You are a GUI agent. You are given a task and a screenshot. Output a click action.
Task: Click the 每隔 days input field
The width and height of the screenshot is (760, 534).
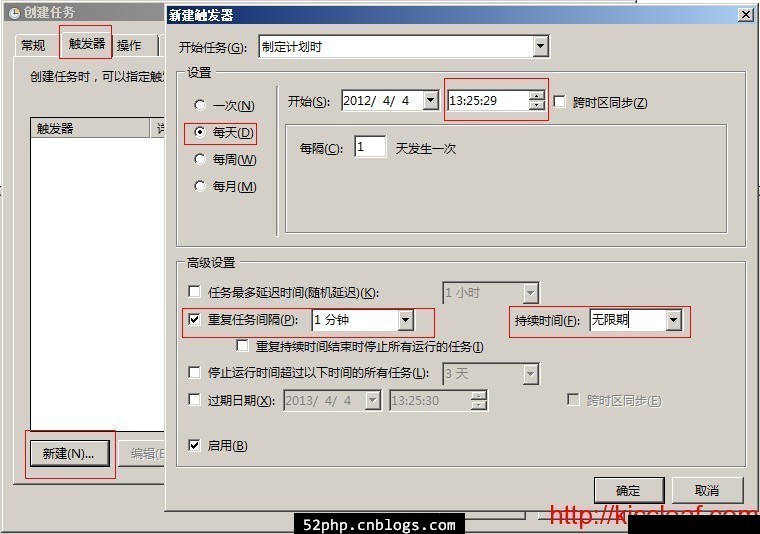click(369, 148)
